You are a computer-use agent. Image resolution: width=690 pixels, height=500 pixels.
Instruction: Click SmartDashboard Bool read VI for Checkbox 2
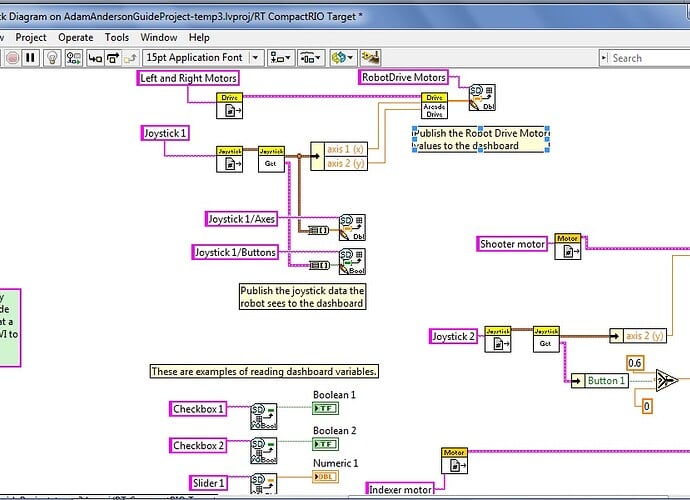pyautogui.click(x=264, y=450)
